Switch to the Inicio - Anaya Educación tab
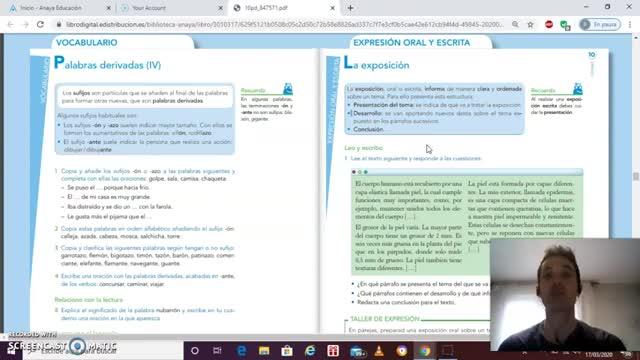Viewport: 640px width, 360px height. (56, 8)
